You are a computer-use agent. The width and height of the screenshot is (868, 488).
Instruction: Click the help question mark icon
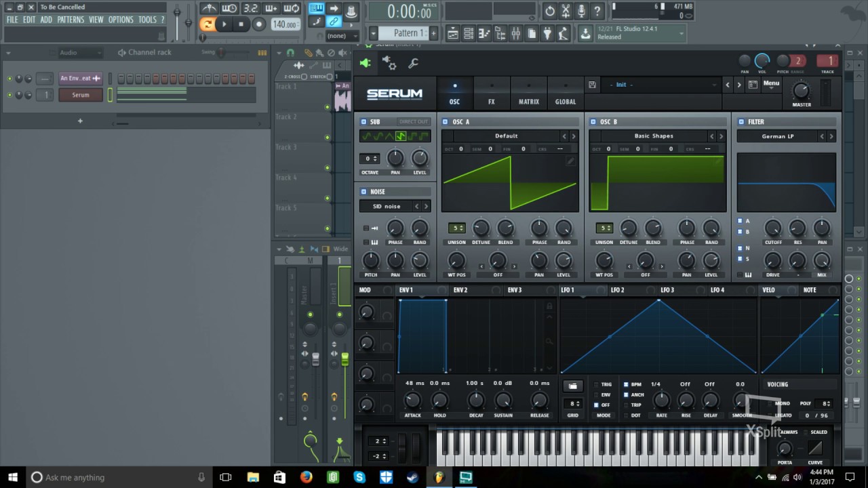(597, 11)
